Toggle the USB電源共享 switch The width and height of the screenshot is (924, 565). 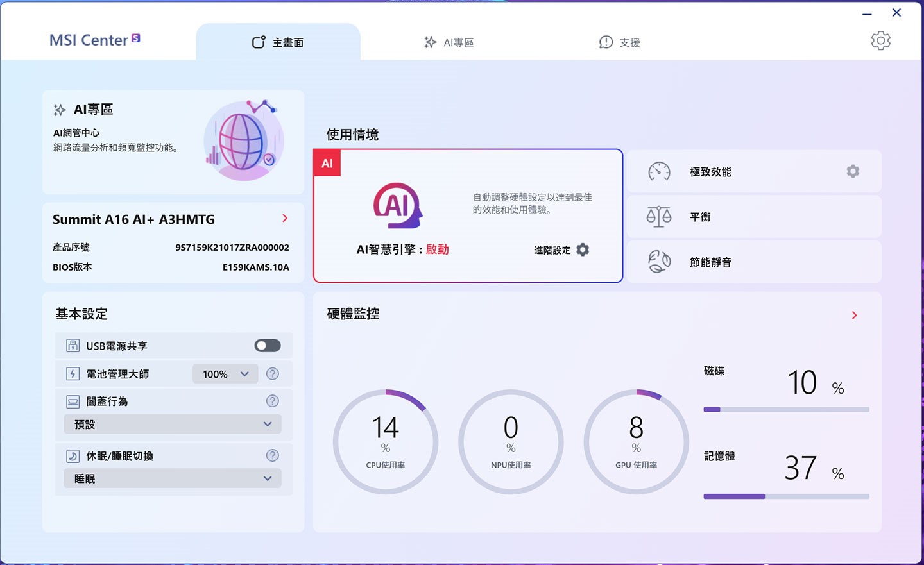[268, 346]
